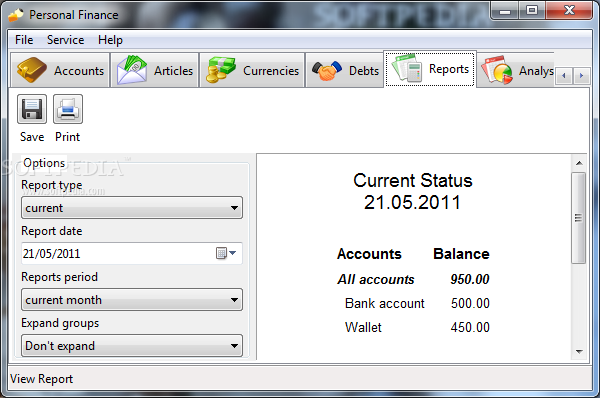This screenshot has width=600, height=398.
Task: Click the report vertical scrollbar thumb
Action: tap(579, 218)
